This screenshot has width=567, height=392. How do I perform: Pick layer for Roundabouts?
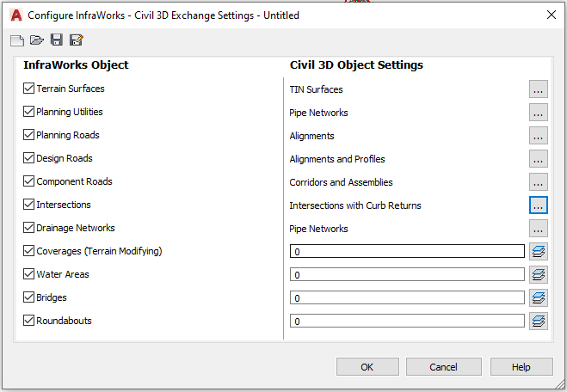click(x=539, y=321)
